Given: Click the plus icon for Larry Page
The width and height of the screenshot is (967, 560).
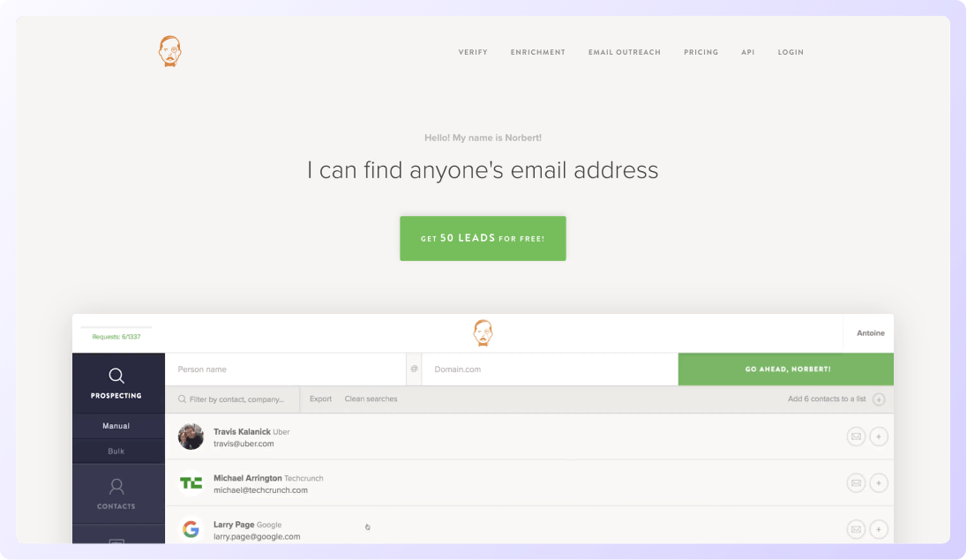Looking at the screenshot, I should click(879, 529).
